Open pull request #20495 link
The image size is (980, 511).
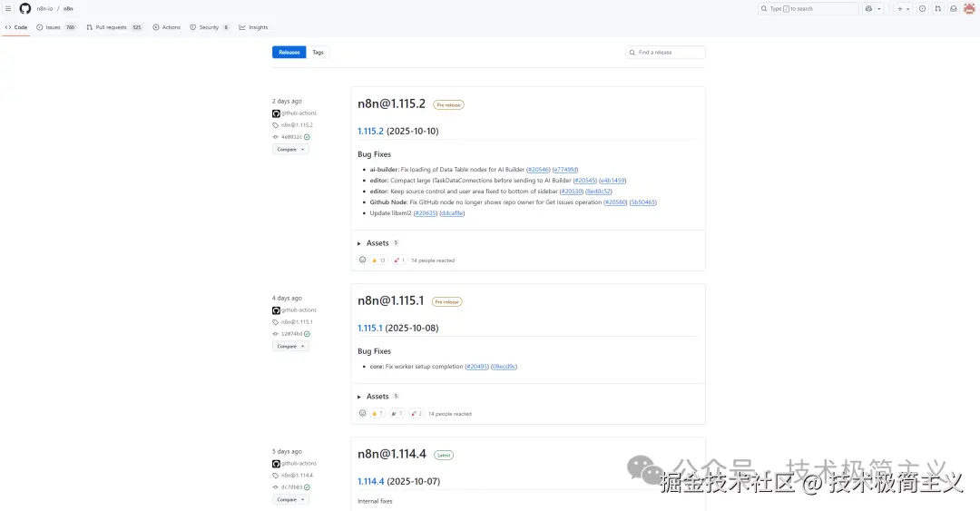pos(477,367)
